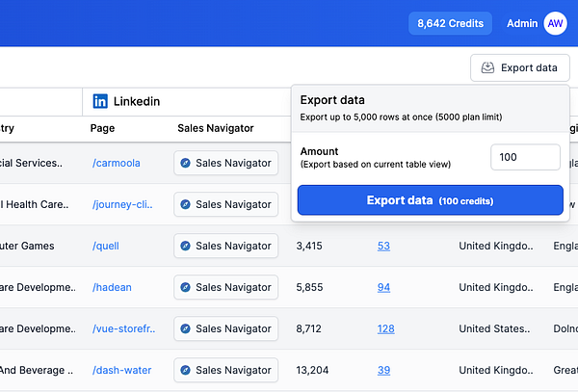578x392 pixels.
Task: Edit the export Amount field
Action: (525, 157)
